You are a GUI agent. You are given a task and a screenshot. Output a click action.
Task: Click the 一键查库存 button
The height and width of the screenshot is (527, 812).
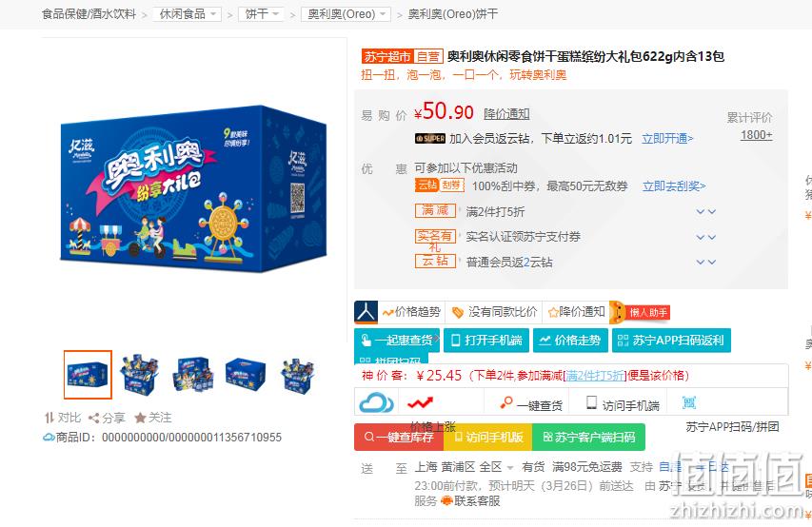pyautogui.click(x=399, y=438)
